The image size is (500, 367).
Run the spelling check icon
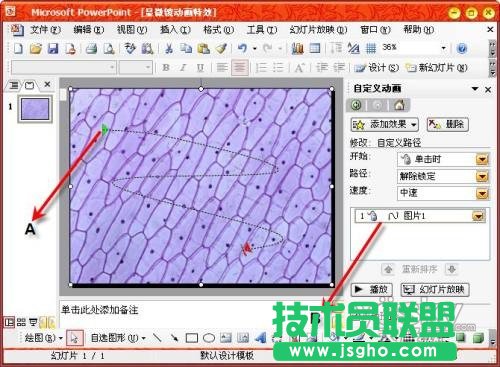click(x=130, y=49)
